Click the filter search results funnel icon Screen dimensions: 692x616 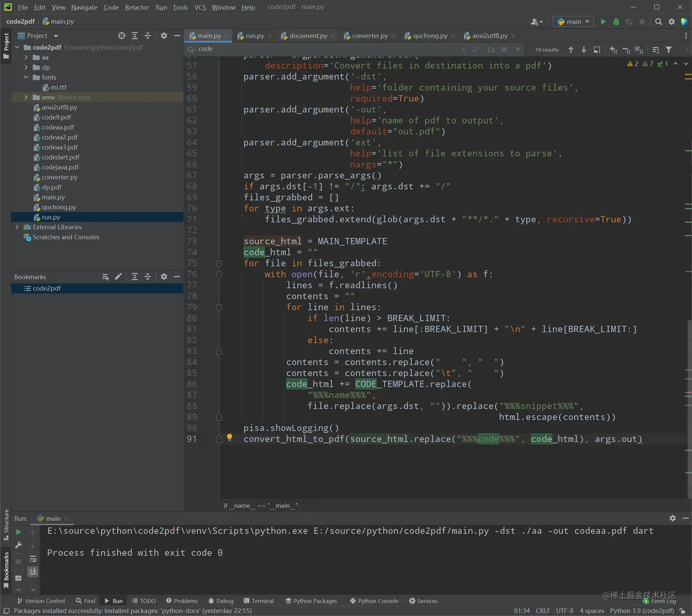point(669,49)
